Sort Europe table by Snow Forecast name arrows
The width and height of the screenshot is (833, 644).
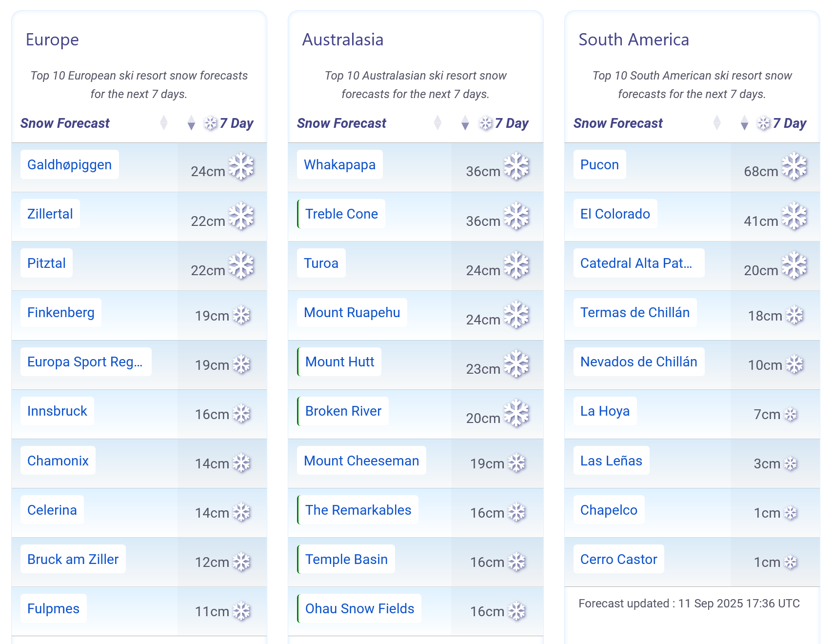[164, 123]
